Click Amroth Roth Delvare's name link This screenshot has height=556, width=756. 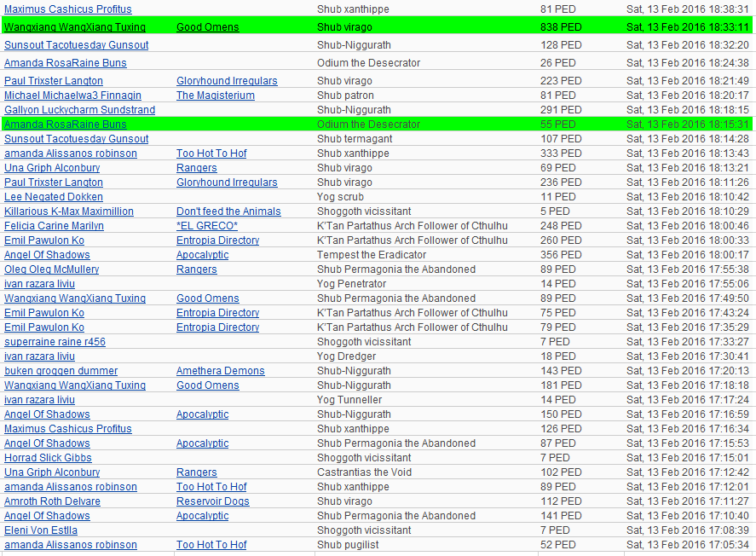point(52,501)
